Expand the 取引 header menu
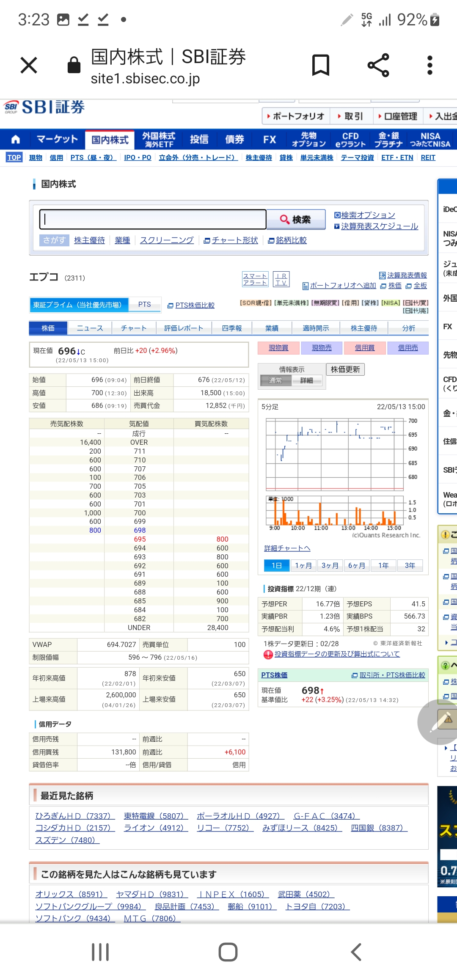Viewport: 457px width, 980px height. coord(351,116)
